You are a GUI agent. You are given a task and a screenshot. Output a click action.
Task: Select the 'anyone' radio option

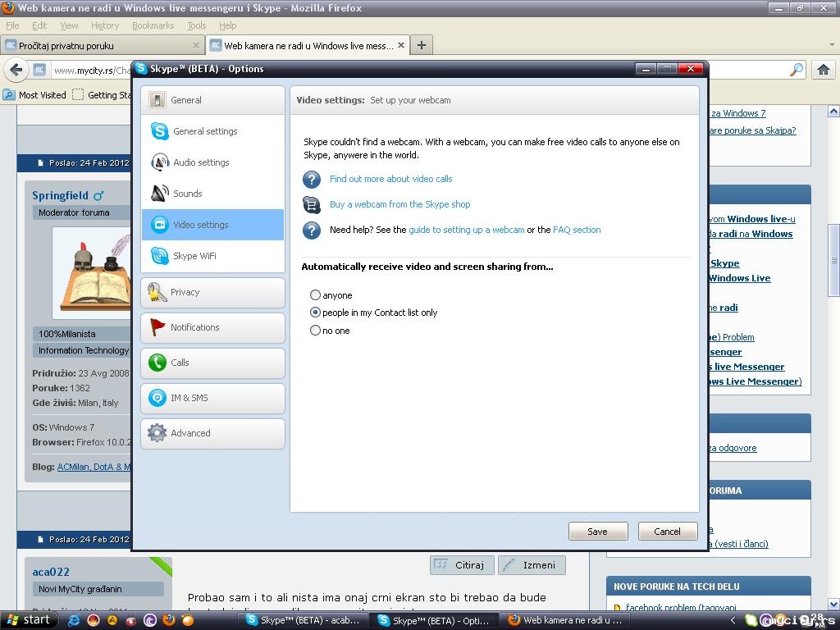316,295
